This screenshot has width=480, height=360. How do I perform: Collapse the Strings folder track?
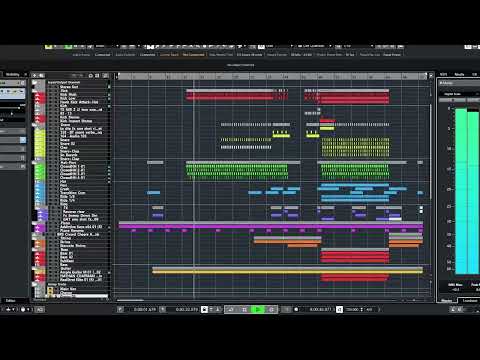[34, 238]
